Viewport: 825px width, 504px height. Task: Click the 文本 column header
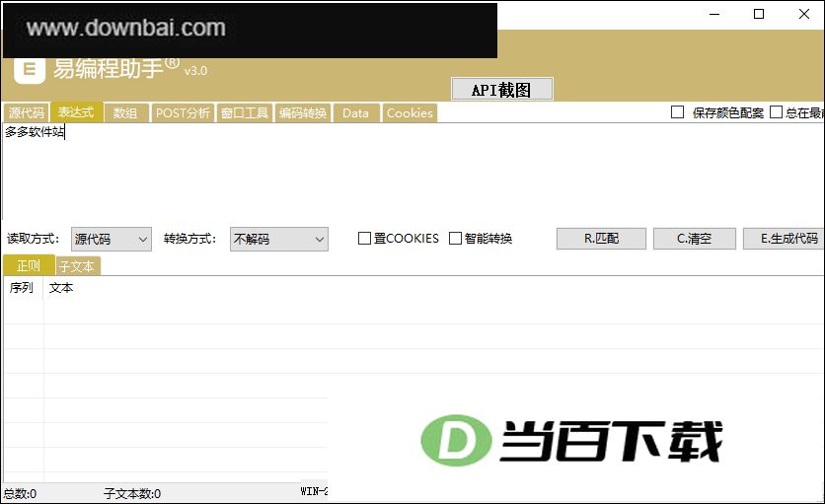coord(61,288)
